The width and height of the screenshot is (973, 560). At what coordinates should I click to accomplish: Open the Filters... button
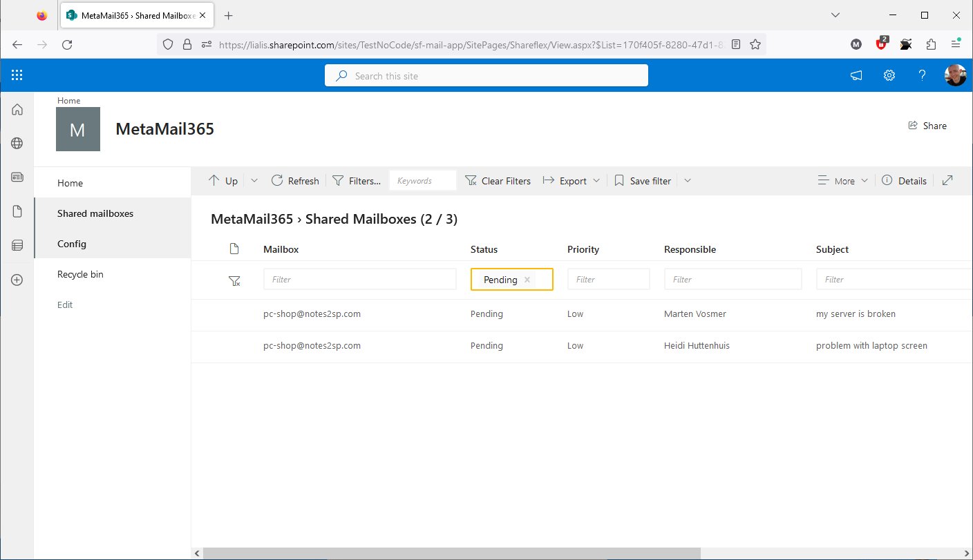click(357, 181)
